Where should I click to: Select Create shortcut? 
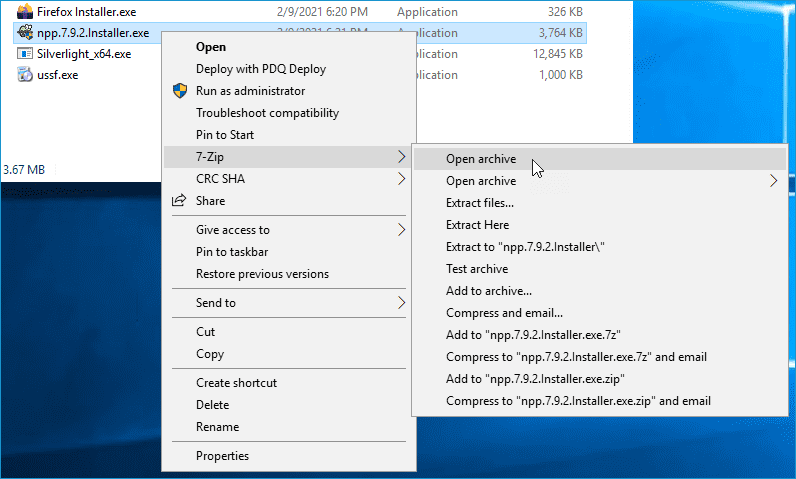(237, 383)
